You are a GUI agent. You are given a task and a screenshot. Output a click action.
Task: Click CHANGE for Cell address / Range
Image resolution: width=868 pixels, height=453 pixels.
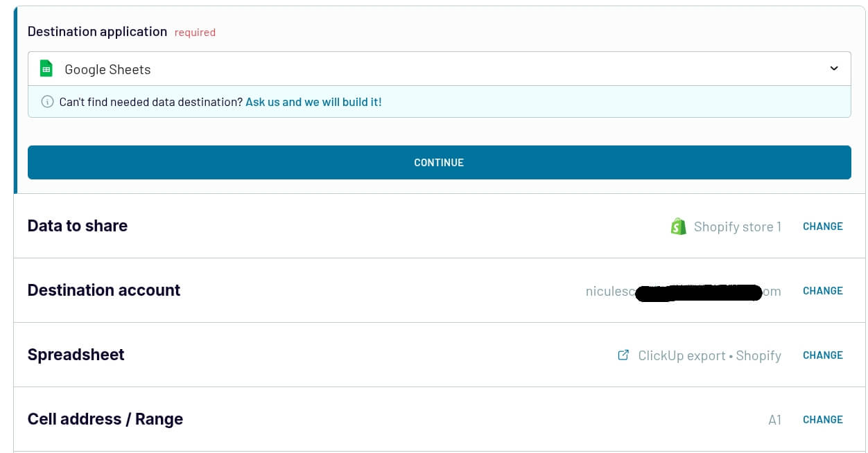[x=822, y=420]
